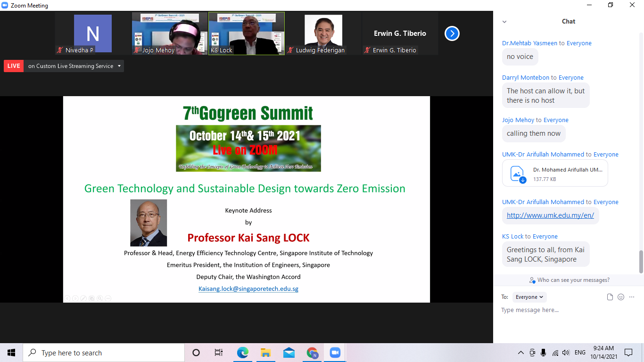Open slideshow more options icon
Viewport: 644px width, 362px height.
tap(108, 298)
